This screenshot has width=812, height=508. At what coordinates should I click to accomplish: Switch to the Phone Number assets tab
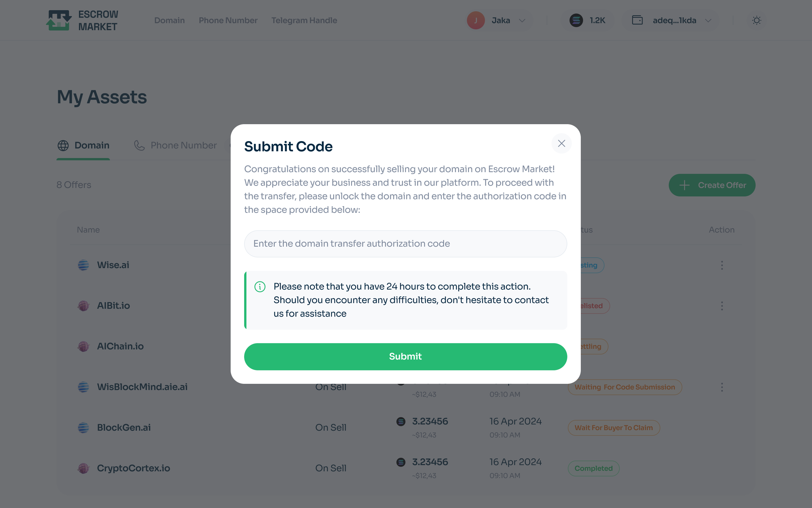[x=176, y=145]
